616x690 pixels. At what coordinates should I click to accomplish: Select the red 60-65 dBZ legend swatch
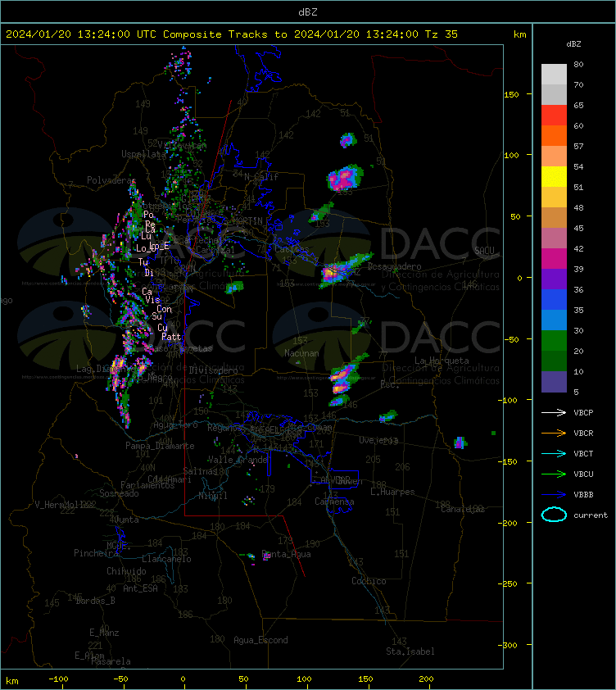pos(554,116)
